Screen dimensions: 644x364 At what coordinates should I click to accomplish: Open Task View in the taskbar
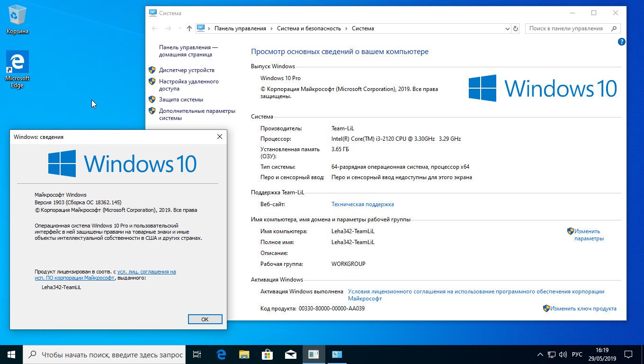(x=197, y=354)
